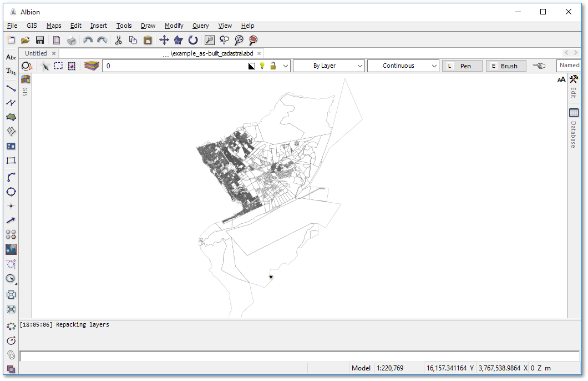
Task: Create a new drawing document
Action: 11,40
